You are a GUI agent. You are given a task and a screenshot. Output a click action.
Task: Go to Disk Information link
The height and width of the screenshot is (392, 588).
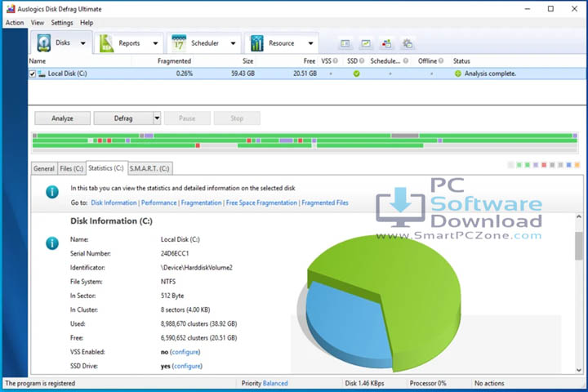click(114, 203)
